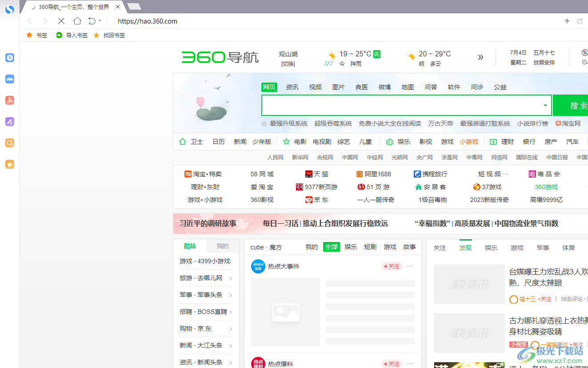588x368 pixels.
Task: Expand 游戏·4399小游戏 row arrow
Action: [231, 261]
